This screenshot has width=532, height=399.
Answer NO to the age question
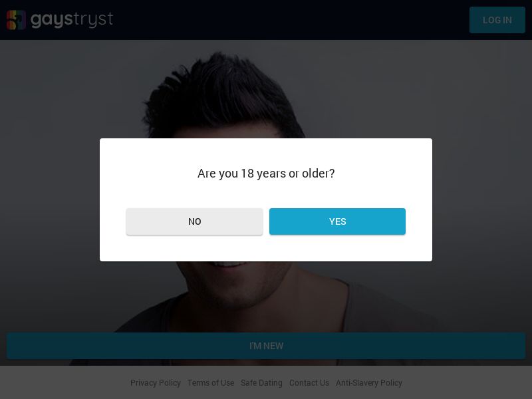click(194, 221)
